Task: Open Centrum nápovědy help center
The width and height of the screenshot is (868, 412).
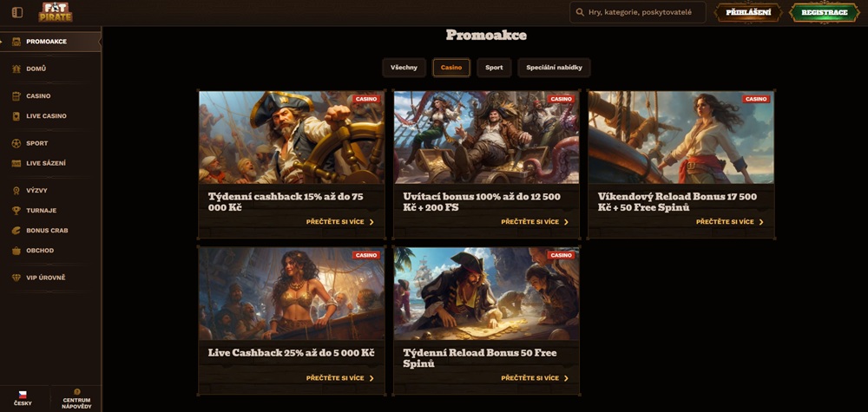Action: pos(76,399)
